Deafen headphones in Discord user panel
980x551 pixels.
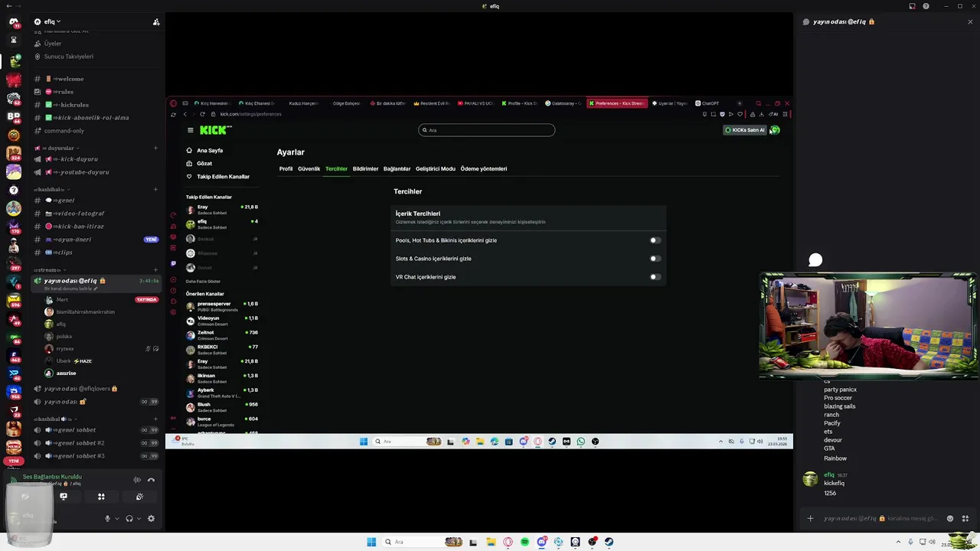pyautogui.click(x=129, y=518)
